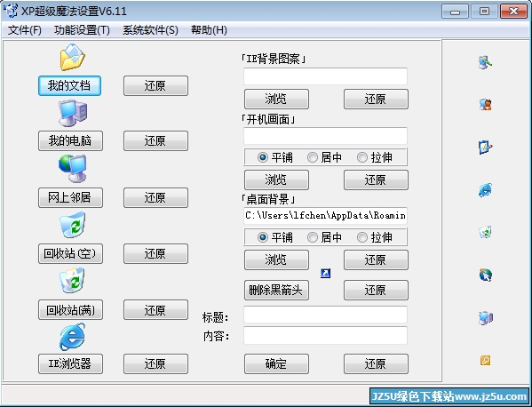Click 浏览 button under IE背景图案
This screenshot has height=407, width=532.
coord(276,100)
